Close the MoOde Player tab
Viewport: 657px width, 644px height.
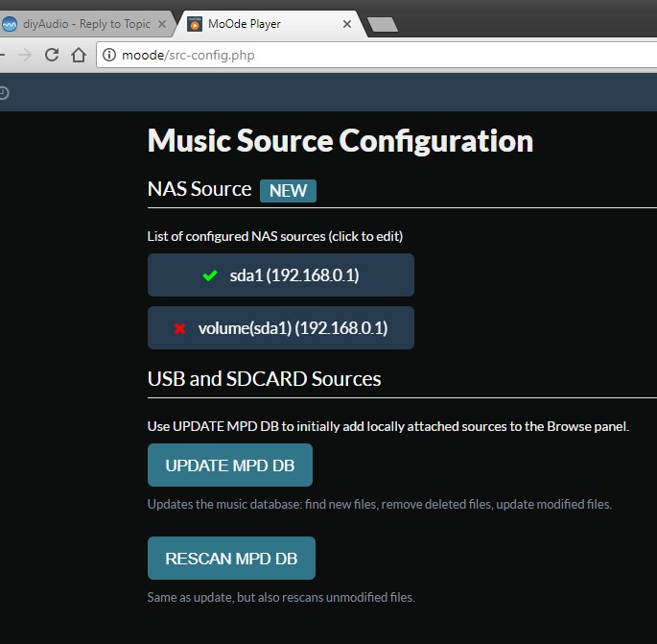coord(347,24)
